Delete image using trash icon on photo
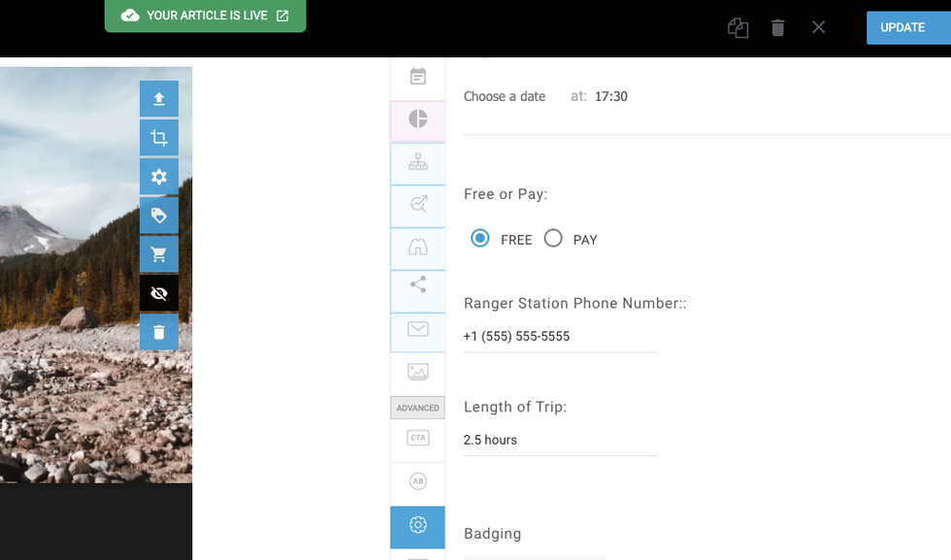Viewport: 951px width, 560px height. pos(159,332)
